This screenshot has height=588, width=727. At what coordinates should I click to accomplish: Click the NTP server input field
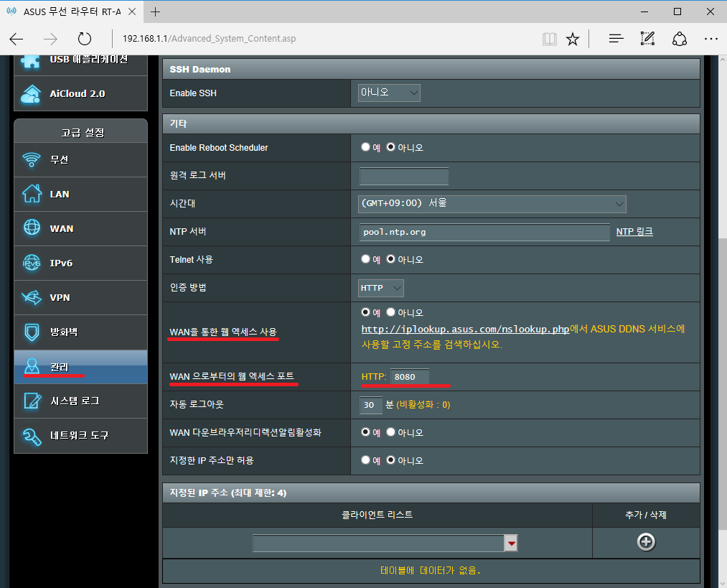pyautogui.click(x=484, y=232)
